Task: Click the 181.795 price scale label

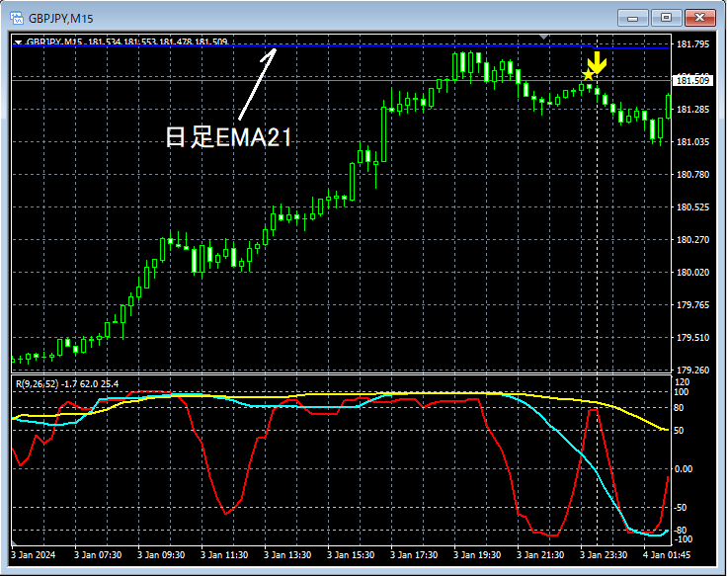Action: [x=692, y=44]
